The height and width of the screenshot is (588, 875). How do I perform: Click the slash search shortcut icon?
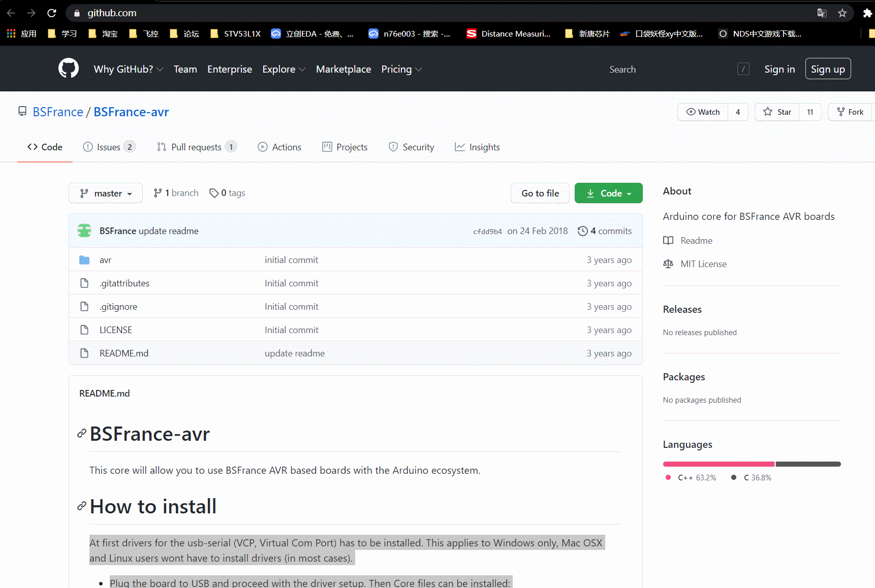(x=743, y=69)
